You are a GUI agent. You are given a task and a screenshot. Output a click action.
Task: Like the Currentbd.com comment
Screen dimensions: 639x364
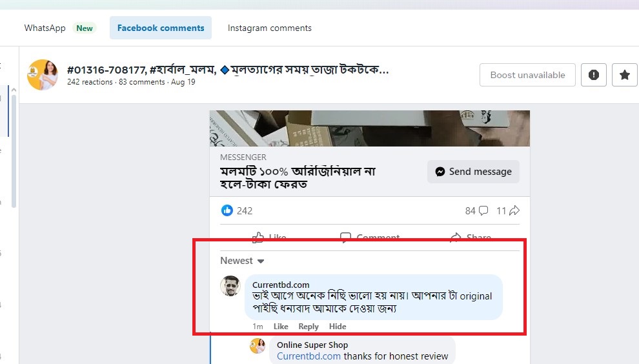[x=281, y=326]
